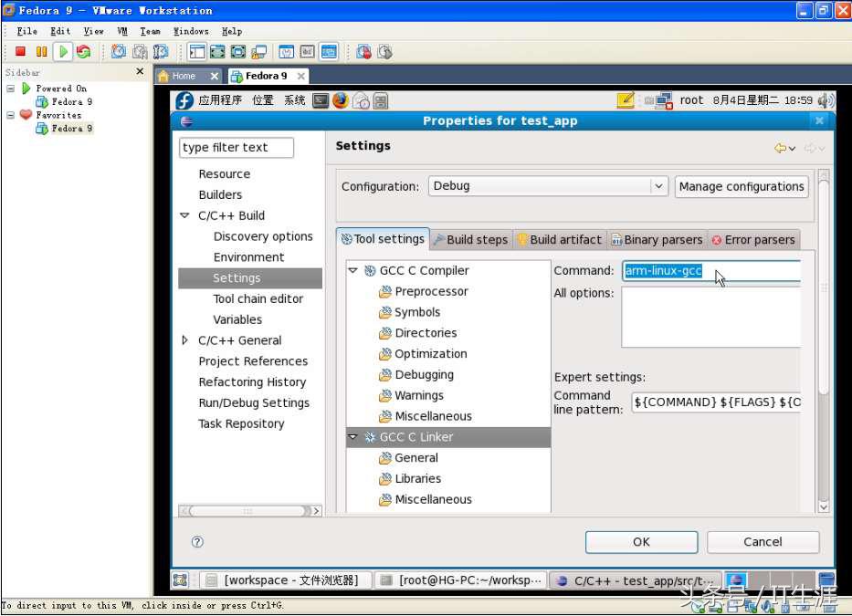Open the Warnings settings for the compiler
Screen dimensions: 852x616
415,395
